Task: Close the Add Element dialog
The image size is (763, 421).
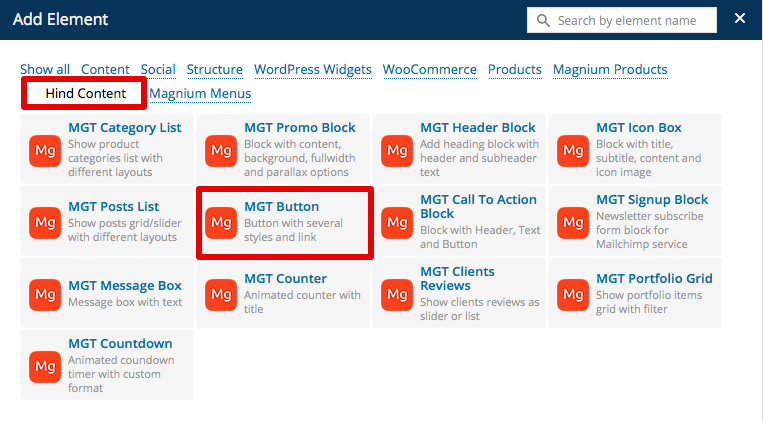Action: (x=740, y=19)
